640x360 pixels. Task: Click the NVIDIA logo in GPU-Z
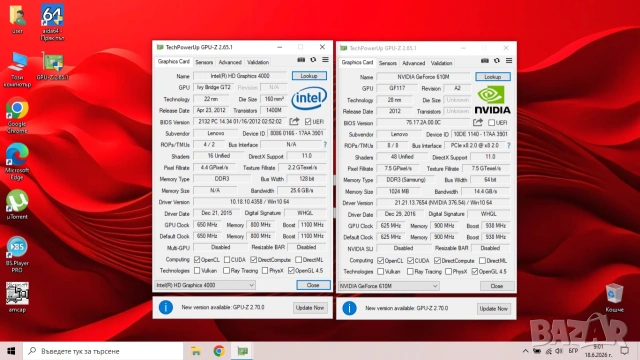[x=492, y=100]
